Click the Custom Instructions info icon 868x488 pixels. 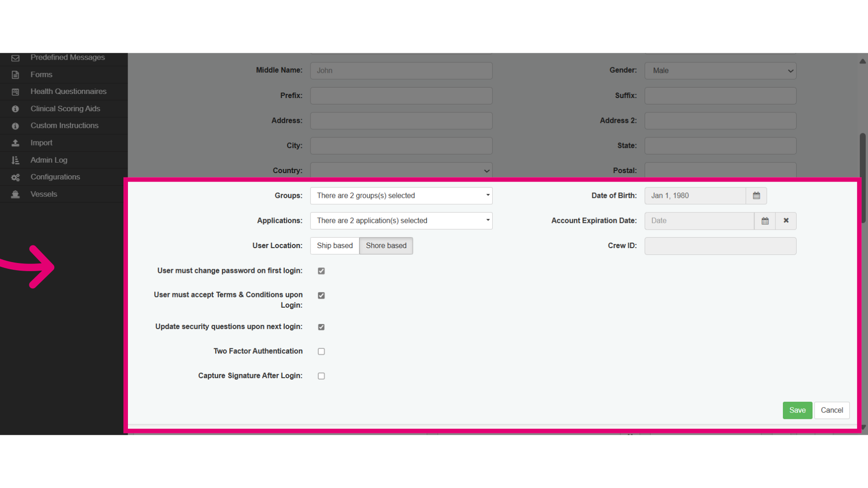15,126
